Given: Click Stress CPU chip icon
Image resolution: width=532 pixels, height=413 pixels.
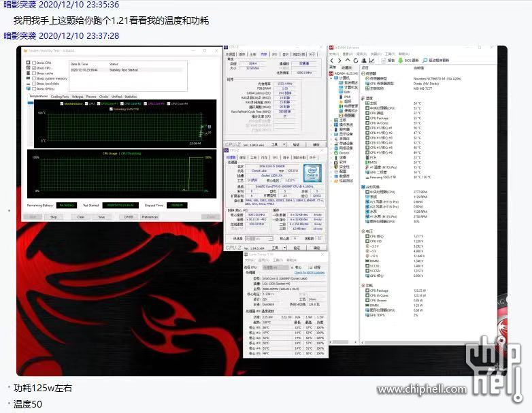Looking at the screenshot, I should point(28,63).
